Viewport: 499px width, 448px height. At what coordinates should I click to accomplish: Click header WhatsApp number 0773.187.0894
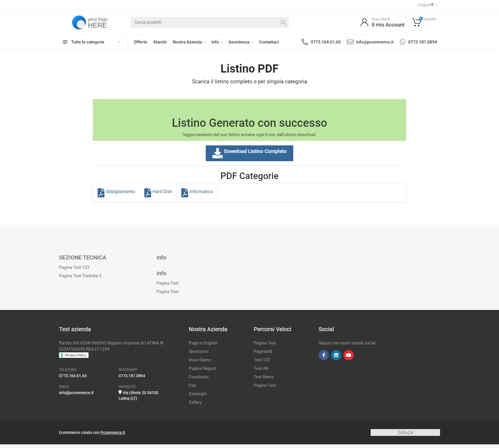point(423,42)
